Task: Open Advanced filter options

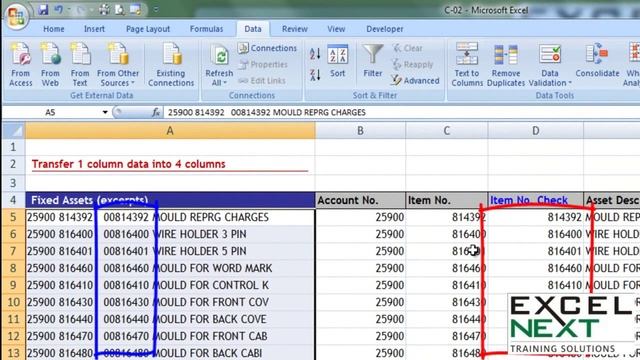Action: click(x=415, y=81)
